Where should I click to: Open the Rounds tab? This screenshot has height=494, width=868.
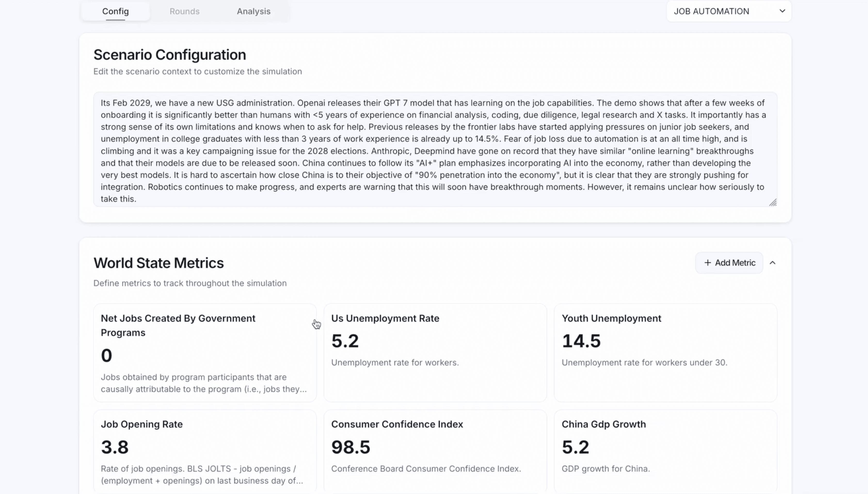click(185, 11)
